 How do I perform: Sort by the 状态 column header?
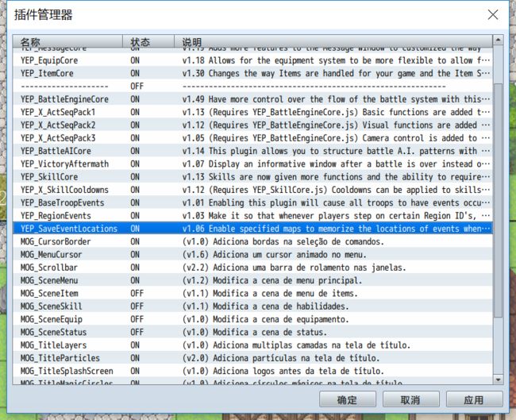pos(148,41)
